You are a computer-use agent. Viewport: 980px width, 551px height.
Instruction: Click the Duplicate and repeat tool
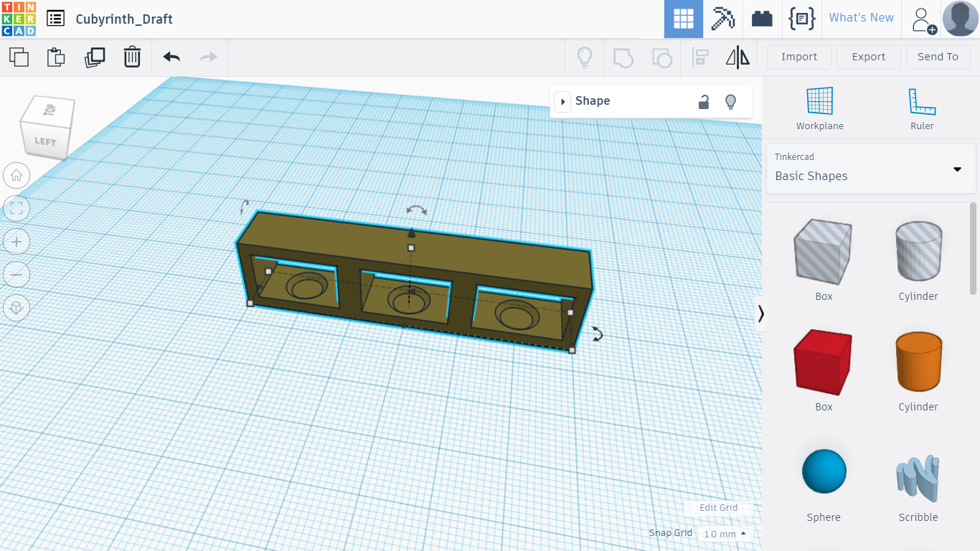94,57
